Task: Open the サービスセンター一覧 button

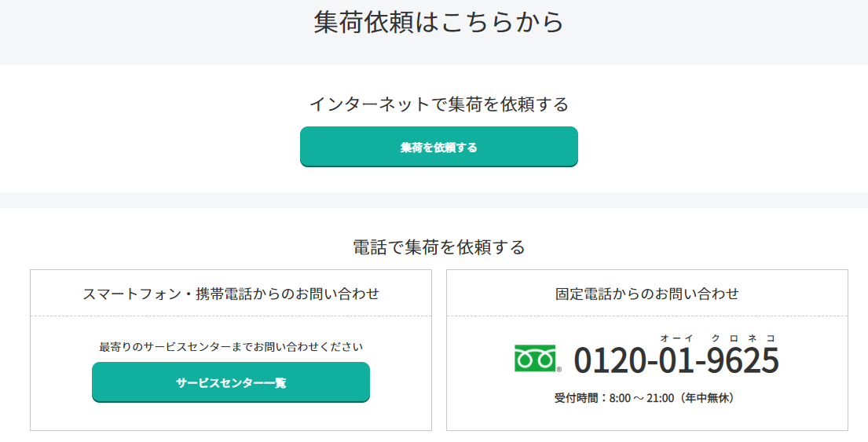Action: pos(231,382)
